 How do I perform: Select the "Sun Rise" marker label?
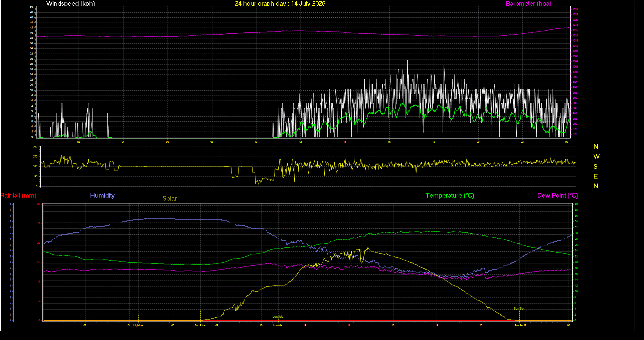click(x=200, y=325)
